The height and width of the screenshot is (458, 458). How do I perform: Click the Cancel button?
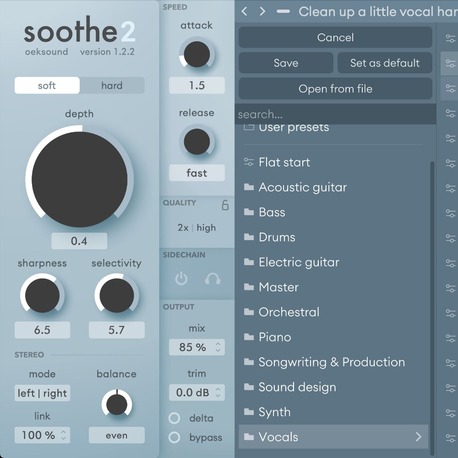click(x=335, y=37)
